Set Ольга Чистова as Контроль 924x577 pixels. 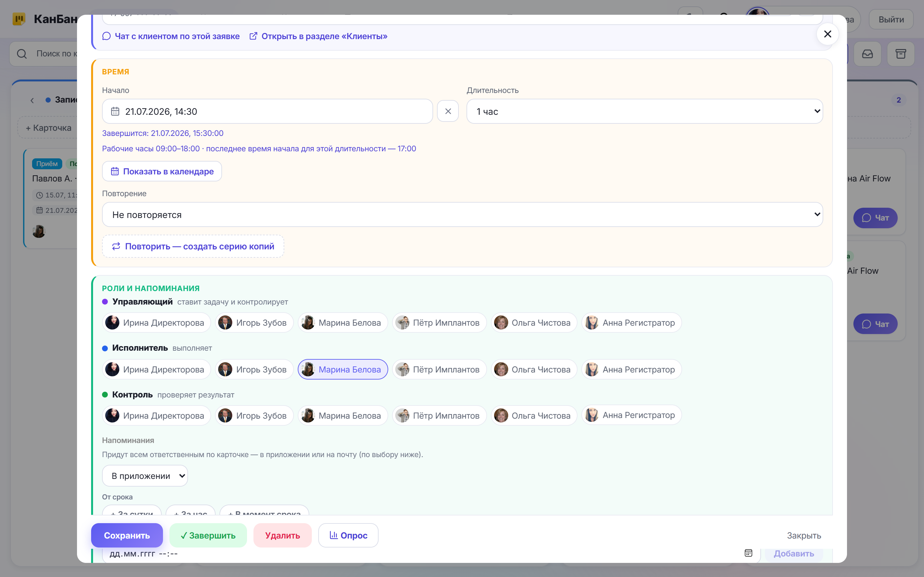tap(534, 415)
